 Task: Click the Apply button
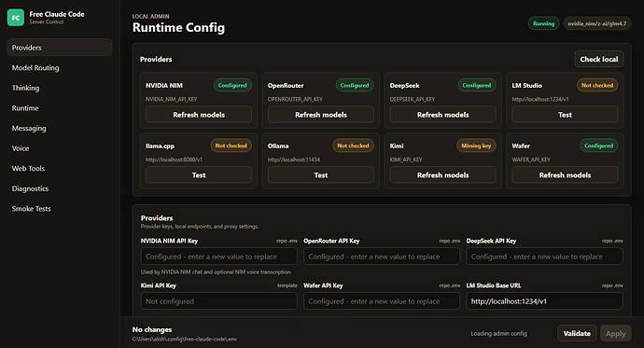pos(615,334)
